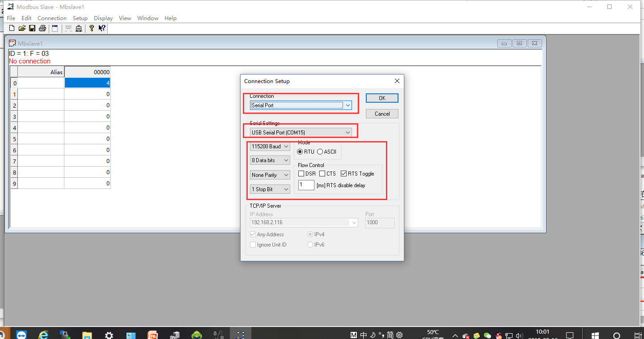644x339 pixels.
Task: Click the RTS disable delay input field
Action: (x=306, y=185)
